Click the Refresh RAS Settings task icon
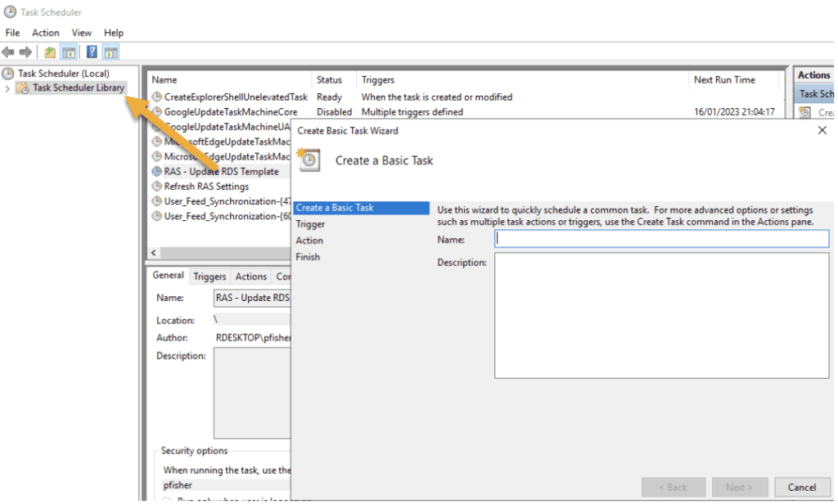Viewport: 838px width, 504px height. [x=156, y=186]
